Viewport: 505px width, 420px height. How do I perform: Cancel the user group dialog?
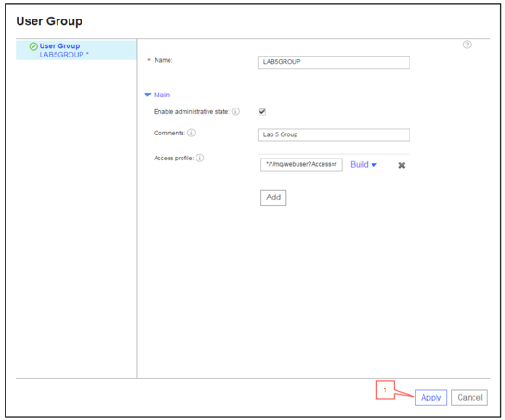[470, 398]
